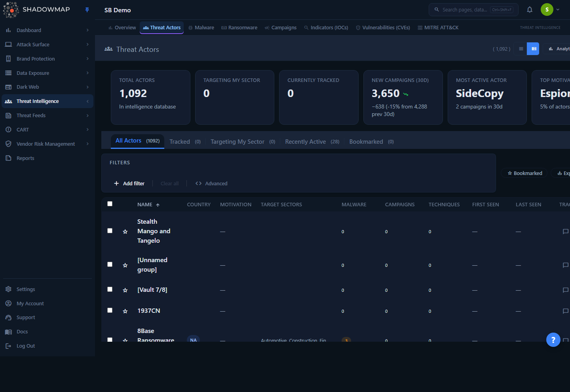Click the Clear all filters button
The image size is (570, 392).
[x=169, y=184]
